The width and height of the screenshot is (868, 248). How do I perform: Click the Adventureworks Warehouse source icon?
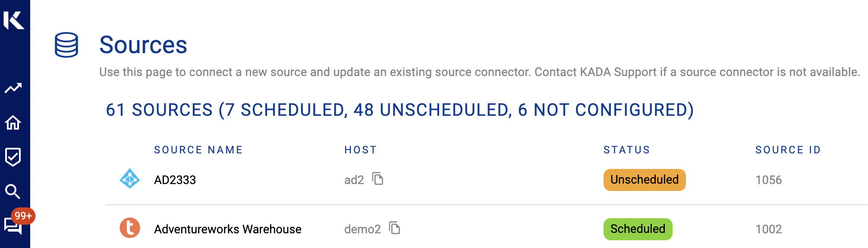[129, 228]
